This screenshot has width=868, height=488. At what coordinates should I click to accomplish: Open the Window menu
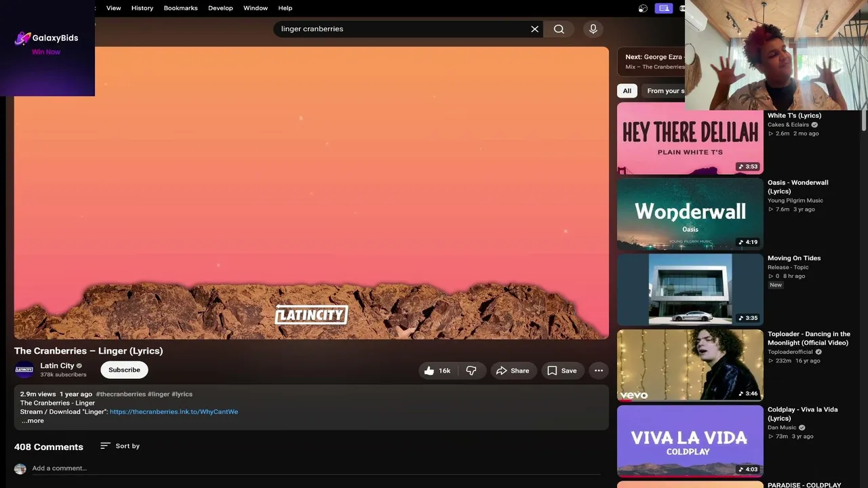(256, 8)
